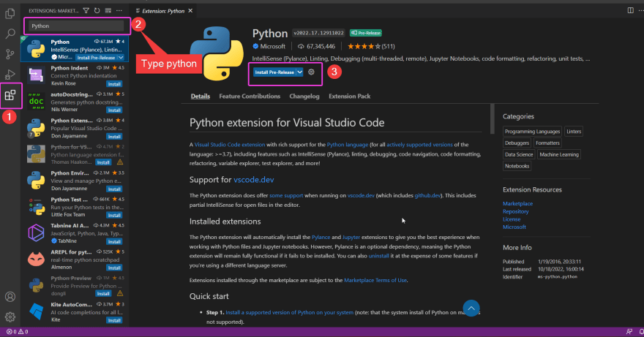
Task: Click the star rating (511)
Action: coord(371,46)
